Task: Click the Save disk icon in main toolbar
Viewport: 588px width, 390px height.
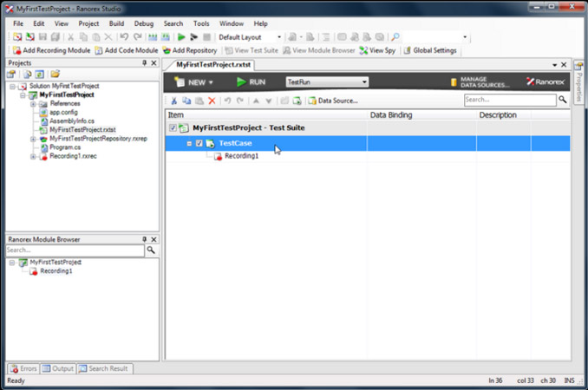Action: pyautogui.click(x=42, y=36)
